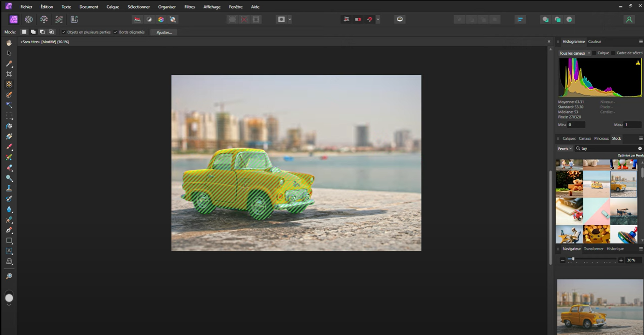
Task: Open the Histogramme panel hamburger menu
Action: 641,41
